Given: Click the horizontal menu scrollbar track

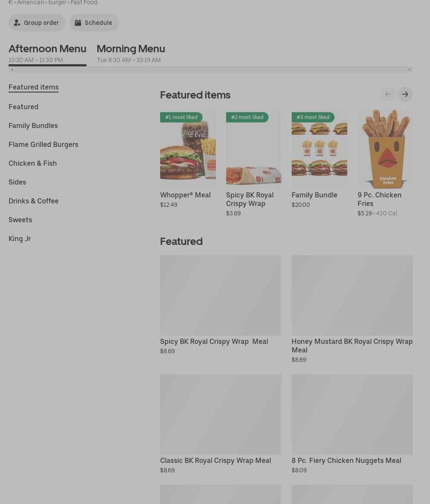Looking at the screenshot, I should pyautogui.click(x=210, y=69).
